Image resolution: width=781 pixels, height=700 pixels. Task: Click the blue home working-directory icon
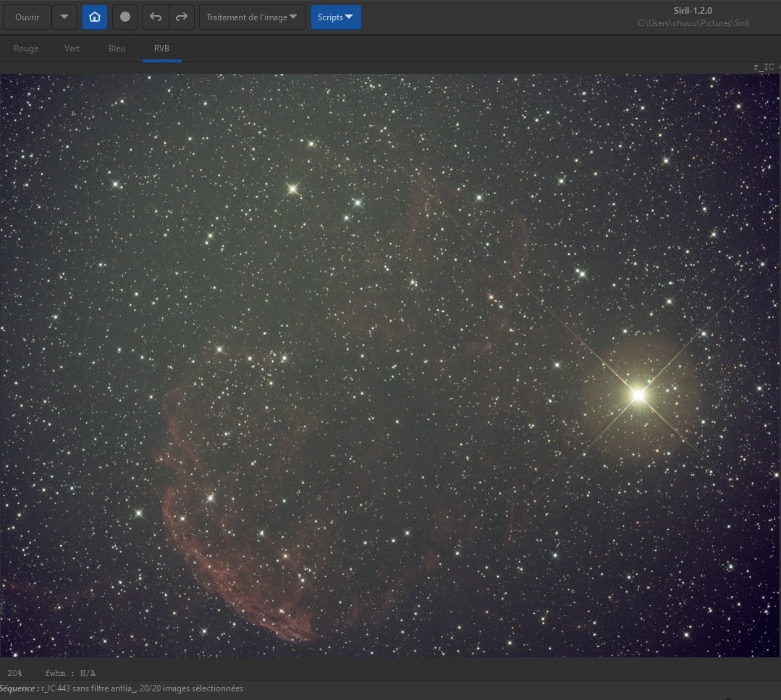tap(95, 17)
